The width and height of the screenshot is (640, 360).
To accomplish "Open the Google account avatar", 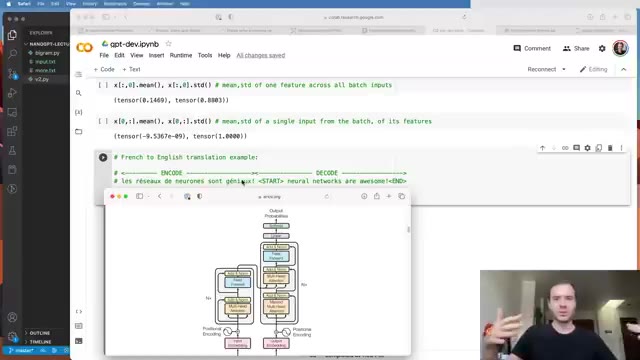I will click(x=620, y=48).
